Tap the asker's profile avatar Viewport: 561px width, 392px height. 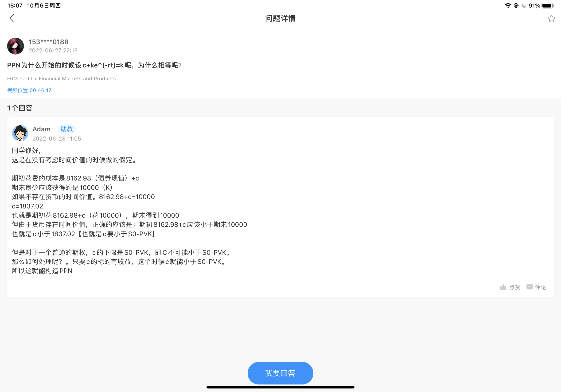click(16, 46)
